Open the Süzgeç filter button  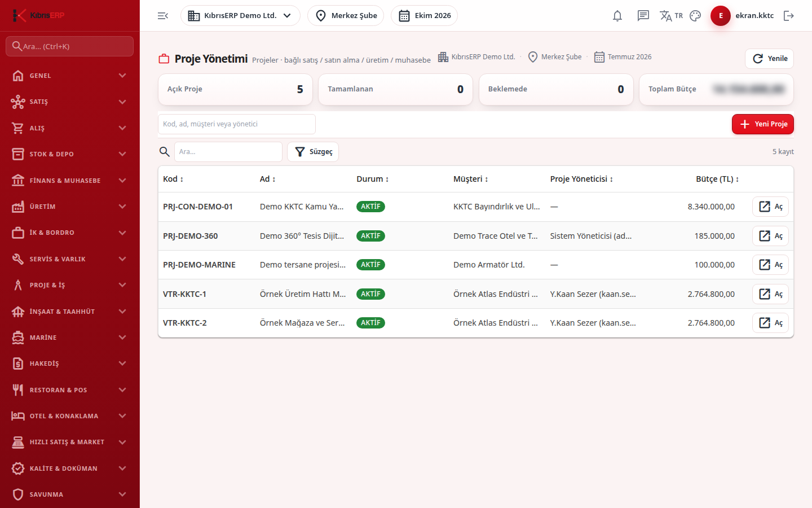pyautogui.click(x=313, y=152)
